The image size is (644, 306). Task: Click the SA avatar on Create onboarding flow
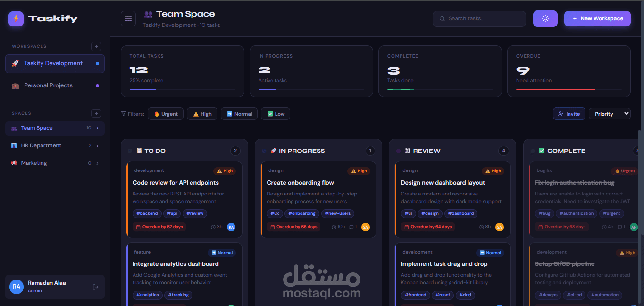[x=365, y=227]
